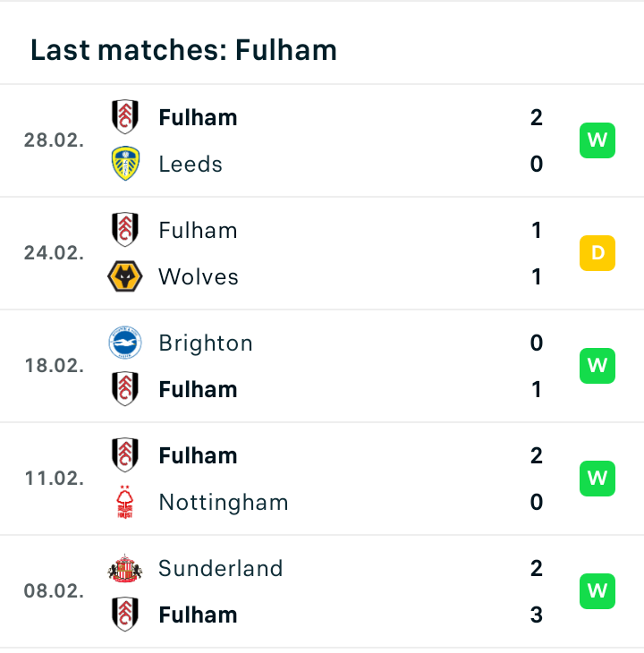Click Fulham crest in the Sunderland match
Screen dimensions: 644x653
125,615
